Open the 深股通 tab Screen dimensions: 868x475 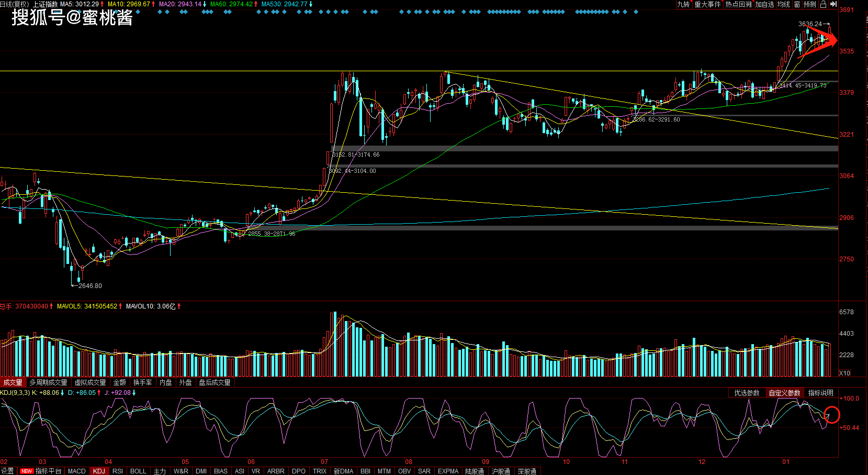[527, 471]
